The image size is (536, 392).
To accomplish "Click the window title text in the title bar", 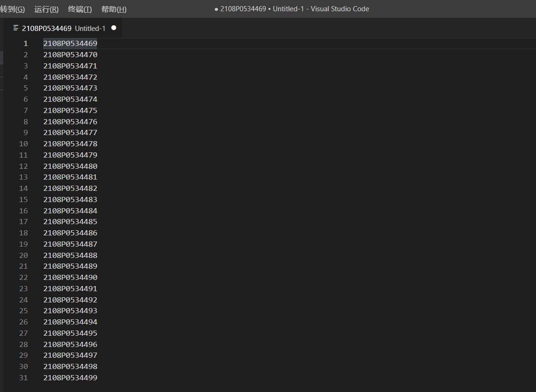I will (294, 9).
